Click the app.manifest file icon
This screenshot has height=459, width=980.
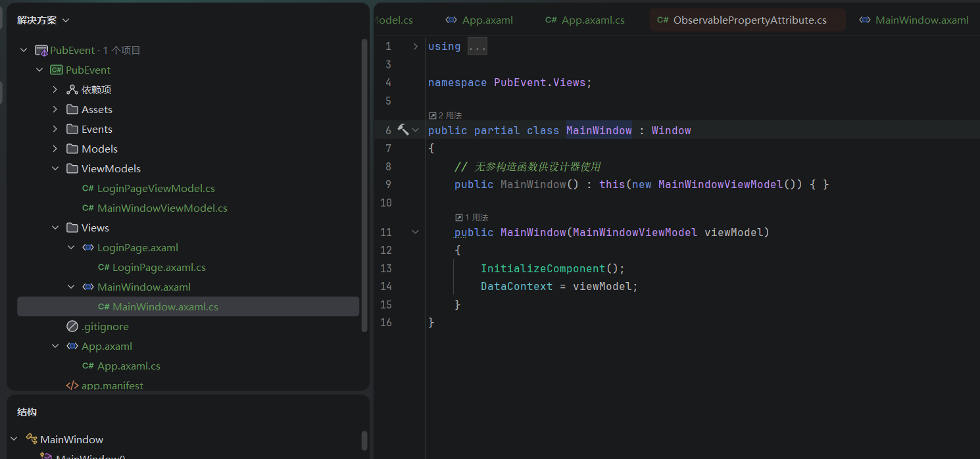point(72,386)
